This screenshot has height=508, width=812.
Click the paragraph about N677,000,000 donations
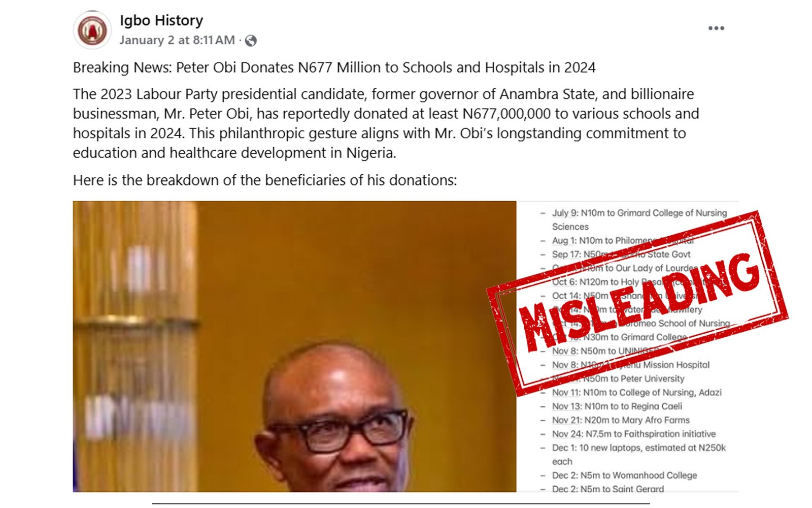(x=386, y=123)
